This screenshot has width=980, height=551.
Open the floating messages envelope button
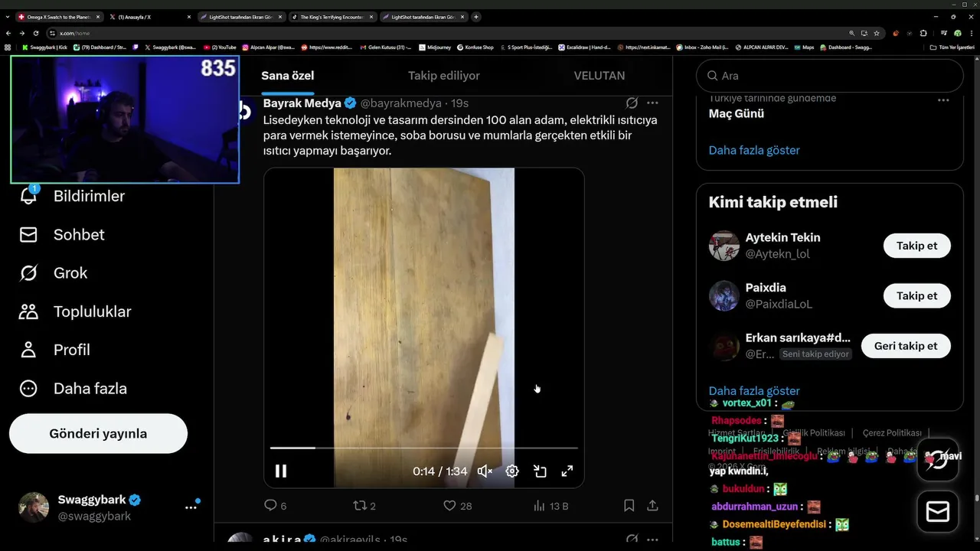(938, 511)
